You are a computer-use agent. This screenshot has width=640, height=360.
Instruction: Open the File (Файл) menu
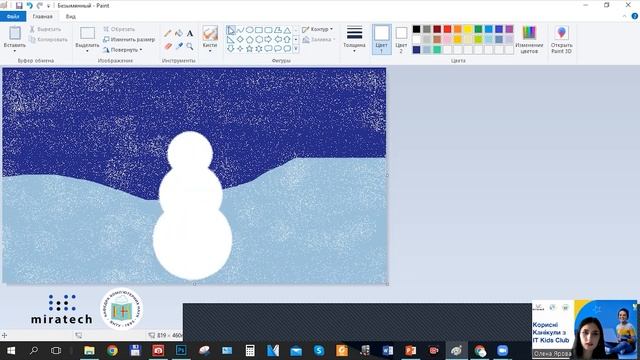click(13, 16)
